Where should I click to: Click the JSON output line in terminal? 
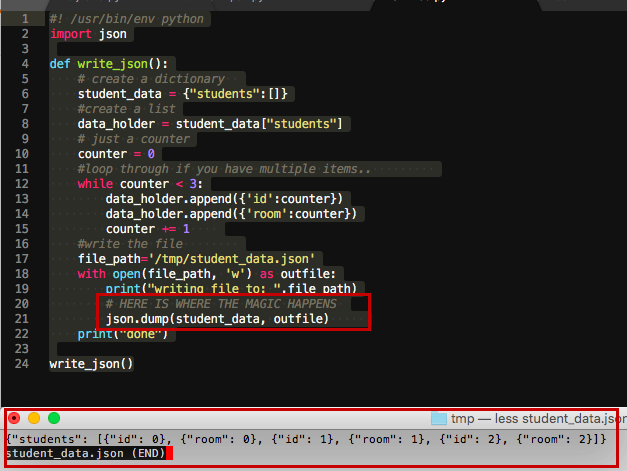click(x=306, y=439)
